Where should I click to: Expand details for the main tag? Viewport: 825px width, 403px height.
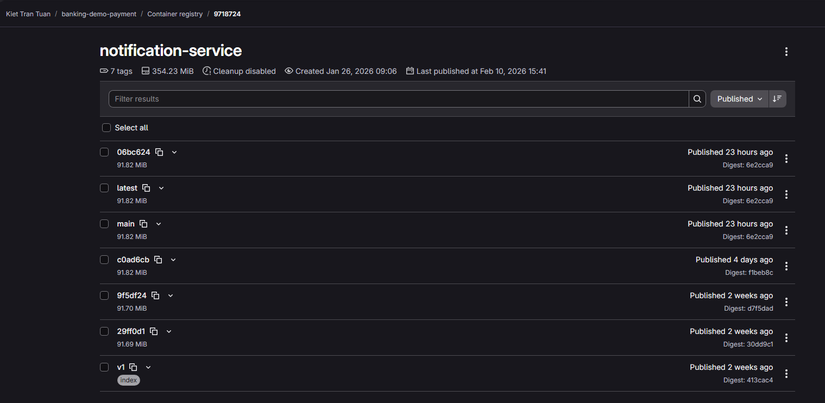(x=158, y=224)
